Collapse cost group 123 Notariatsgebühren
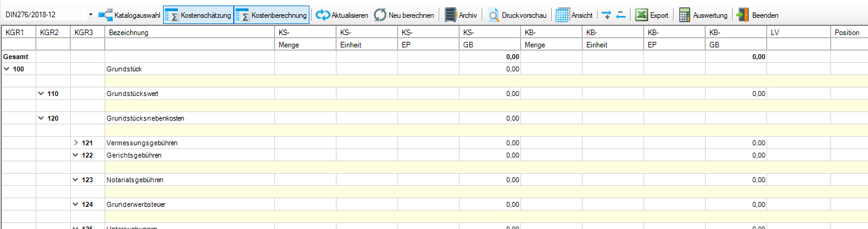This screenshot has width=868, height=229. click(x=76, y=180)
